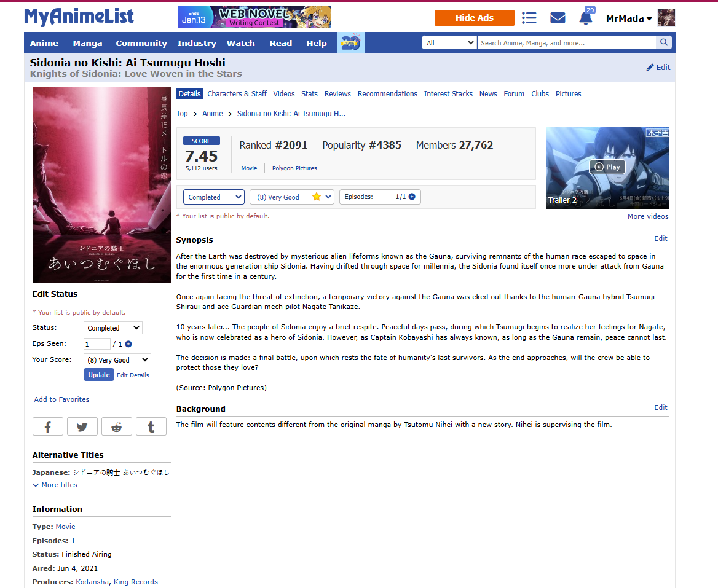This screenshot has height=588, width=718.
Task: Click the anime poster image
Action: (101, 185)
